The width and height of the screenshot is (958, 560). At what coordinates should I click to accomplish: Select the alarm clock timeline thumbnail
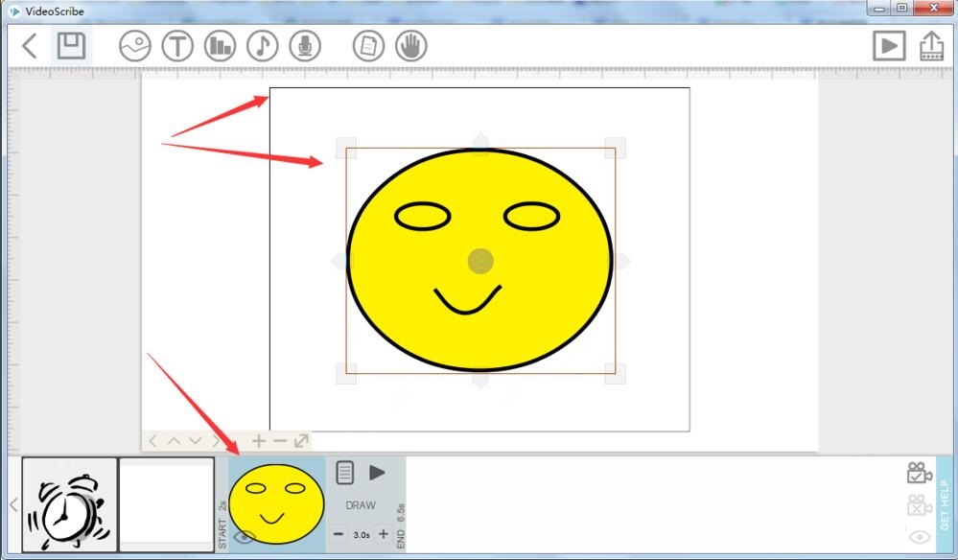click(70, 505)
